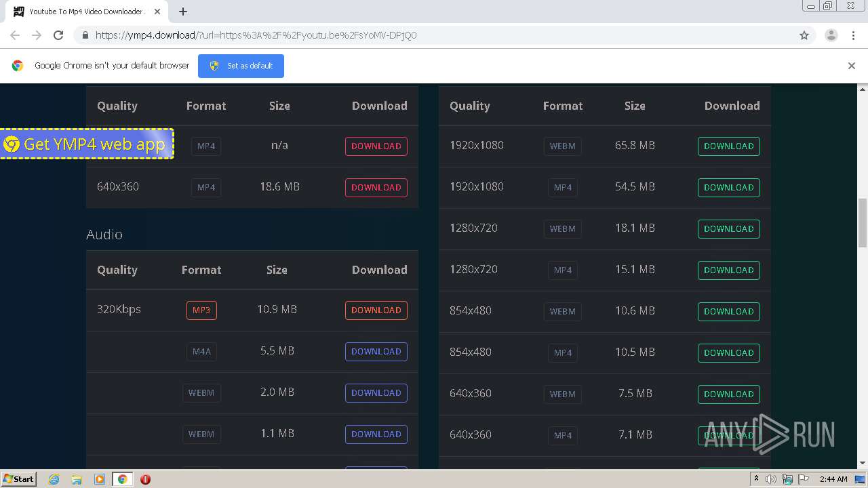The height and width of the screenshot is (488, 868).
Task: Click scrollbar down arrow
Action: click(x=863, y=463)
